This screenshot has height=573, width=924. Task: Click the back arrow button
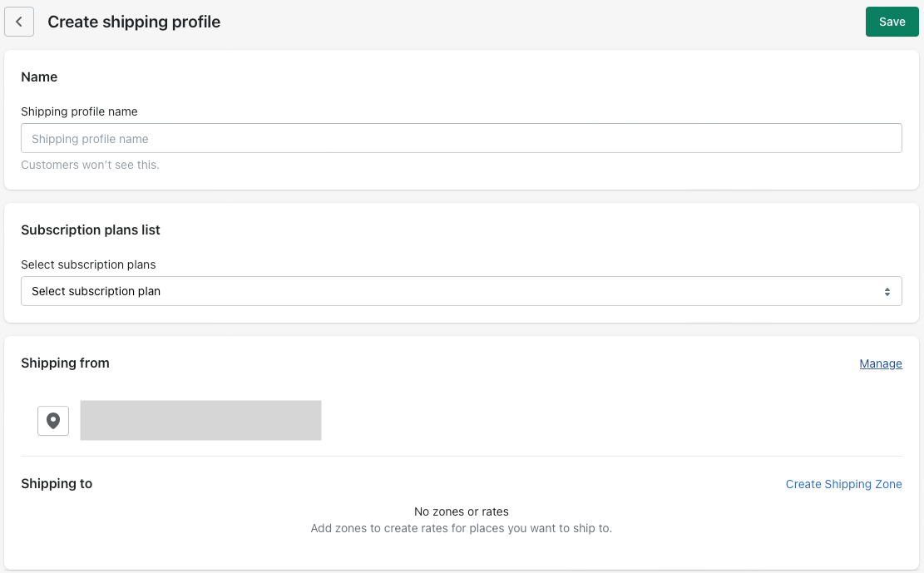coord(19,22)
